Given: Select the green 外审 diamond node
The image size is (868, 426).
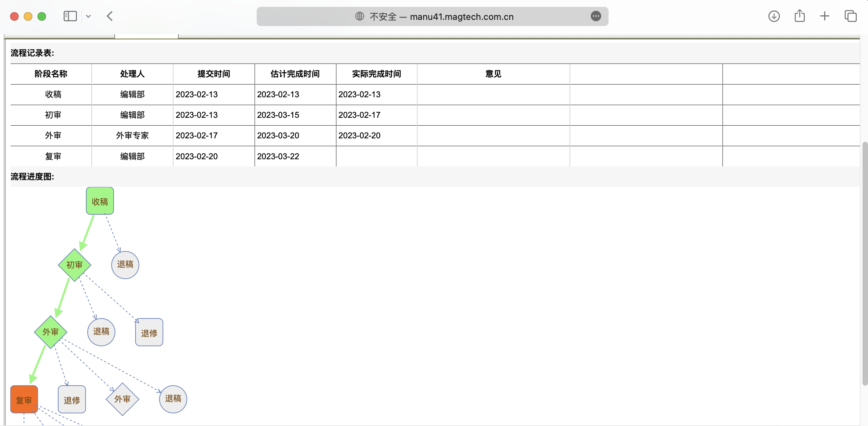Looking at the screenshot, I should (x=51, y=332).
